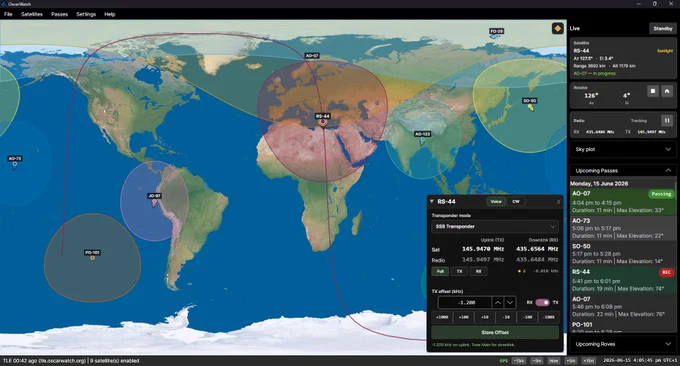The width and height of the screenshot is (680, 366).
Task: Select the SO-50 5:17 pm pass
Action: (x=622, y=254)
